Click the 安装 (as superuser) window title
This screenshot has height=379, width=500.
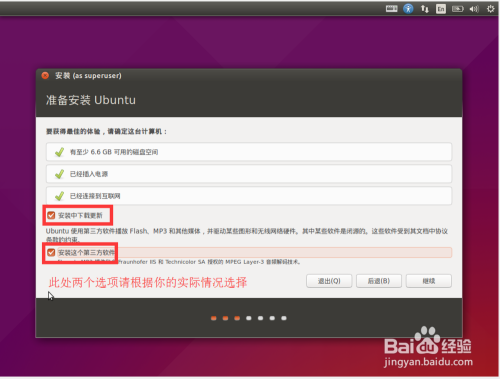coord(88,76)
